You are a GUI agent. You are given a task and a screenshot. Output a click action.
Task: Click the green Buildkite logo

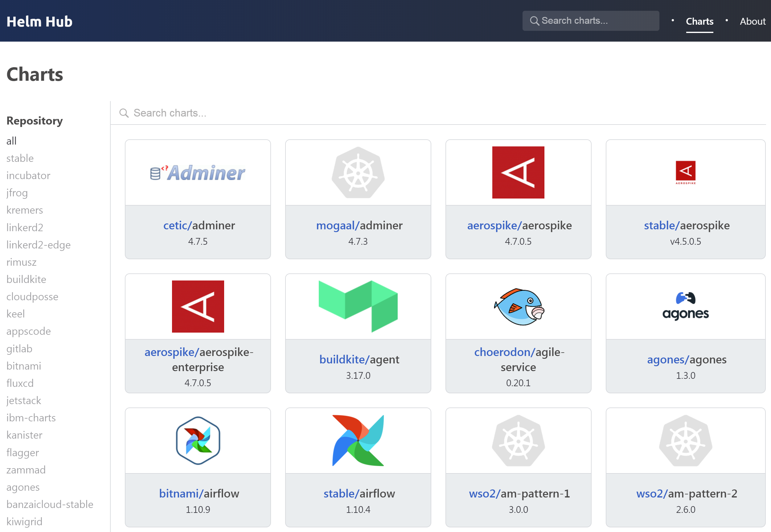pos(358,306)
